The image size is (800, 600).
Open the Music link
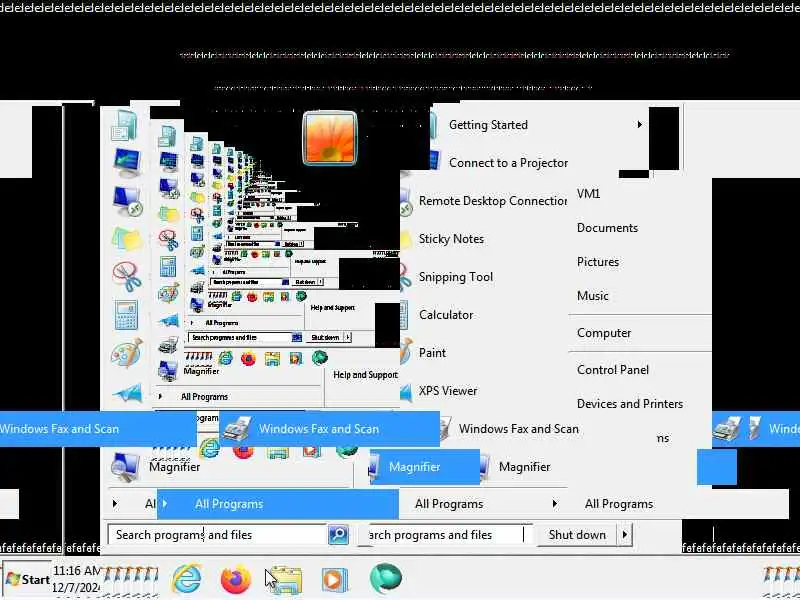(x=592, y=296)
